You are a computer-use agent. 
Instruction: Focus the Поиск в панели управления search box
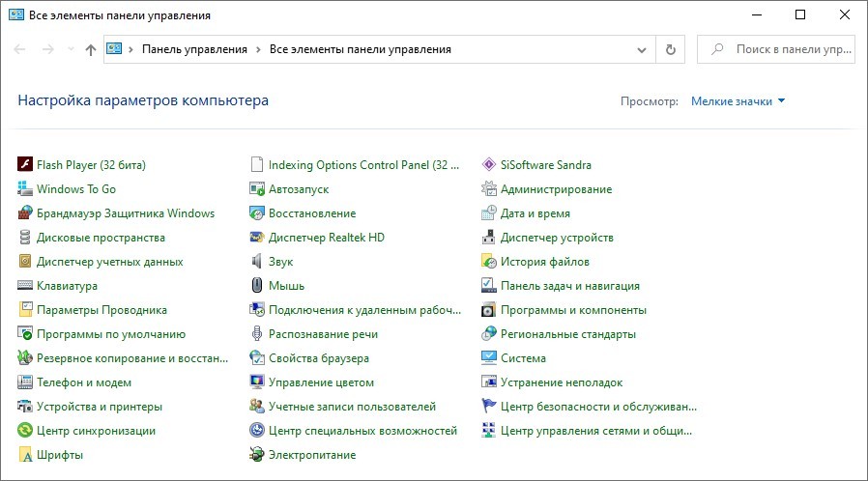[x=775, y=49]
